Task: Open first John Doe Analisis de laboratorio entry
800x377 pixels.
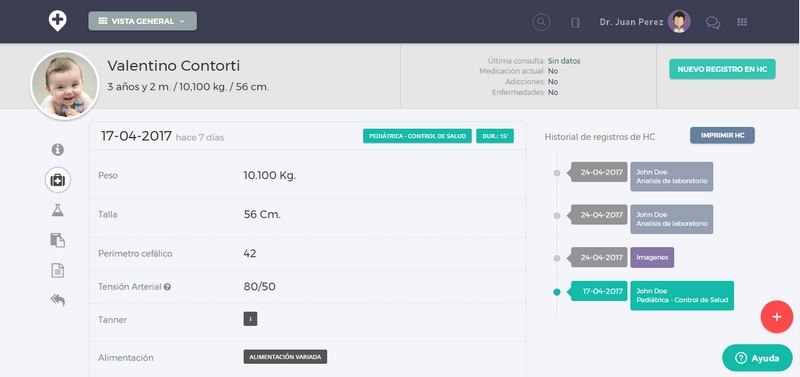Action: pos(671,177)
